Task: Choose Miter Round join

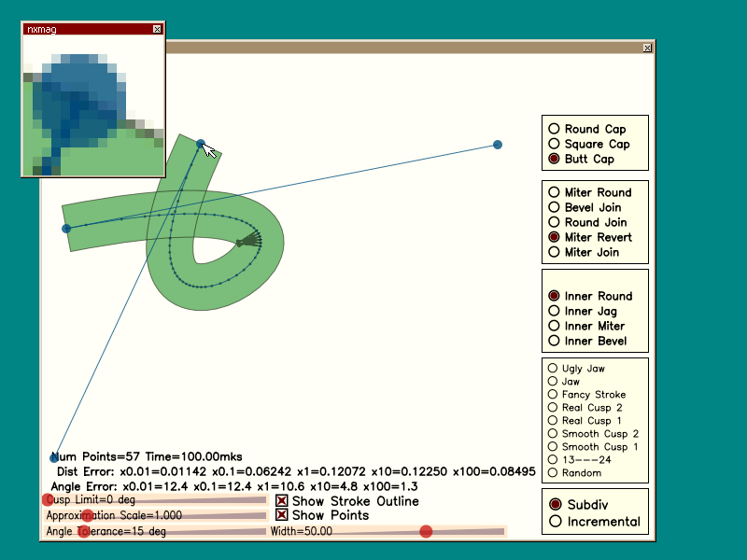Action: tap(590, 192)
